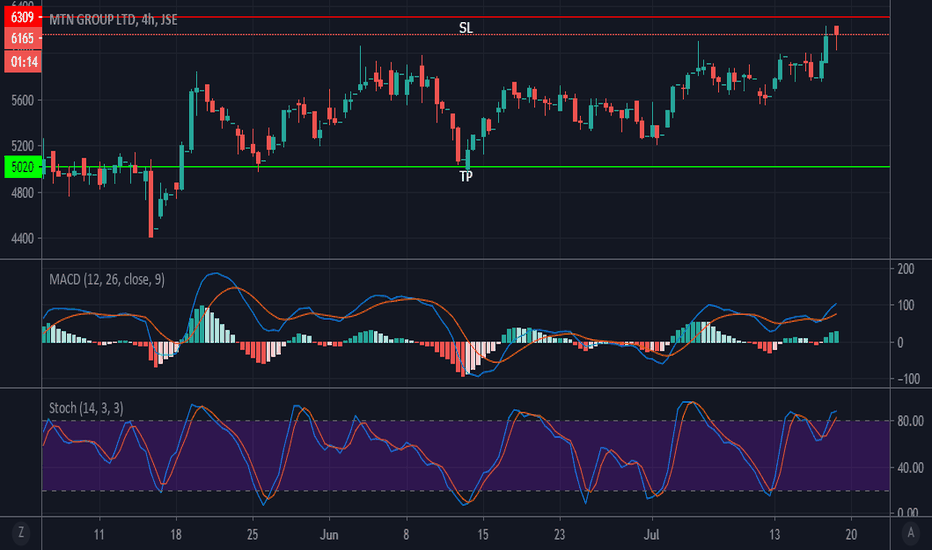Click the 4400 price axis value
This screenshot has height=550, width=932.
pyautogui.click(x=23, y=238)
